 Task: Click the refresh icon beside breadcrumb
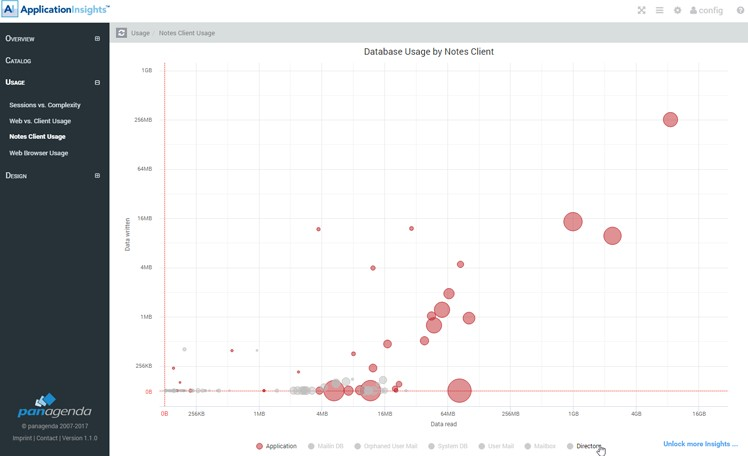[122, 33]
